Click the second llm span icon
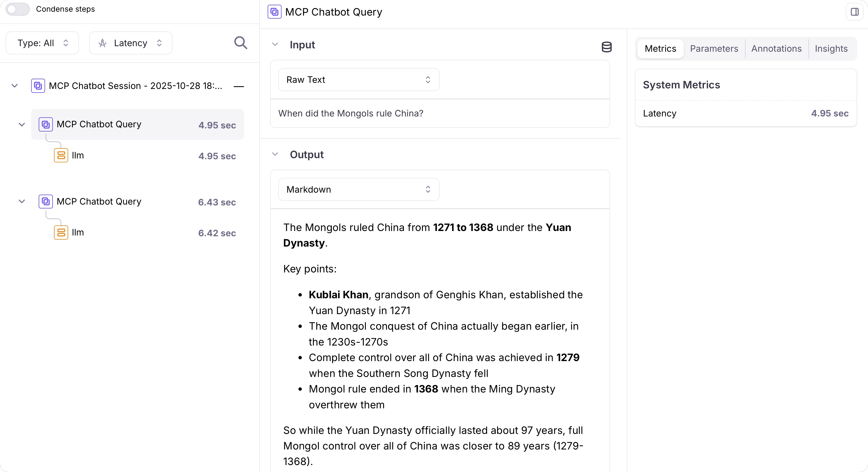868x472 pixels. click(x=61, y=232)
